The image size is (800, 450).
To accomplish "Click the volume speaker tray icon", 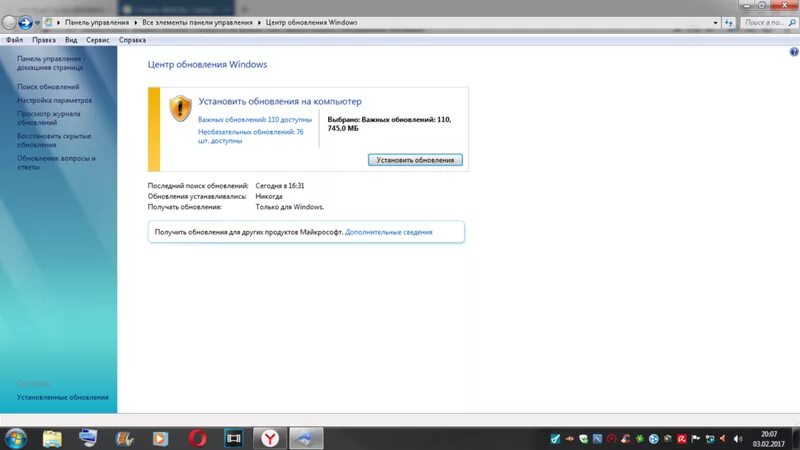I will tap(738, 439).
